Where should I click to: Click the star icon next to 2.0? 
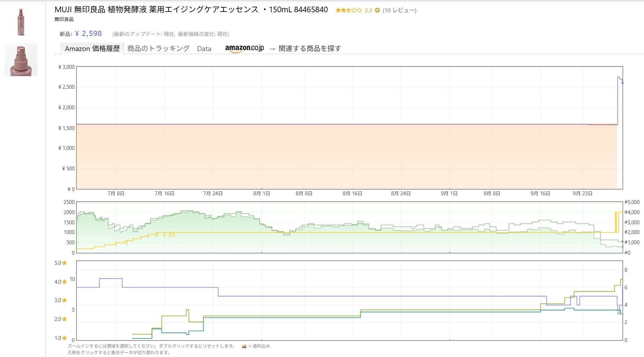tap(65, 319)
